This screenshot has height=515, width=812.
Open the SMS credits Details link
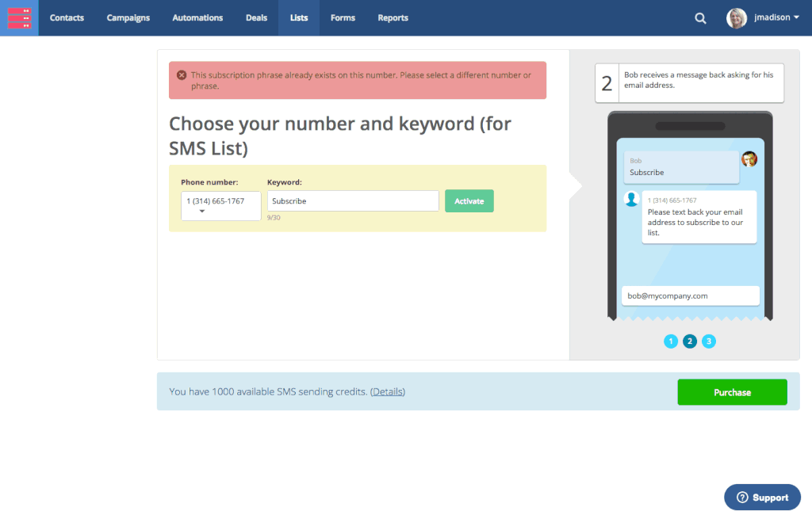click(388, 391)
